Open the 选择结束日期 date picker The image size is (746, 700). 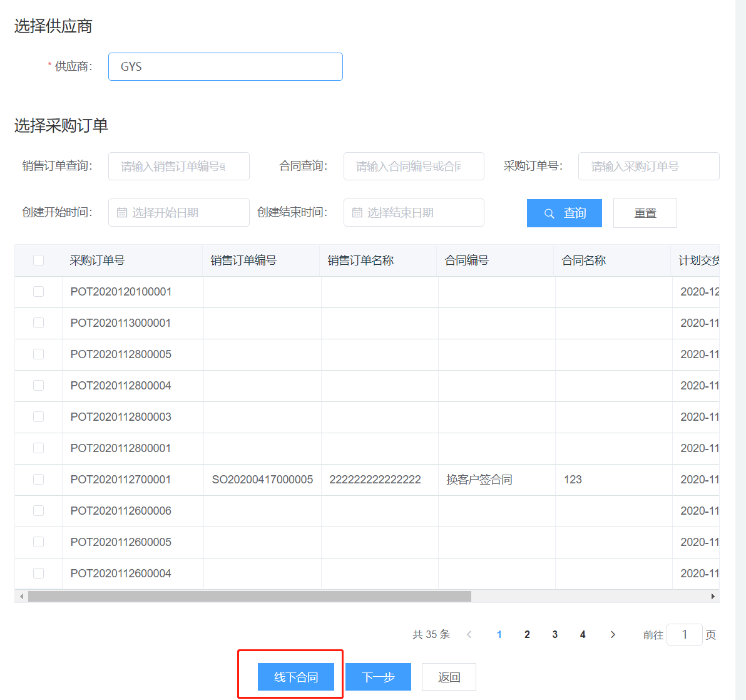[414, 213]
